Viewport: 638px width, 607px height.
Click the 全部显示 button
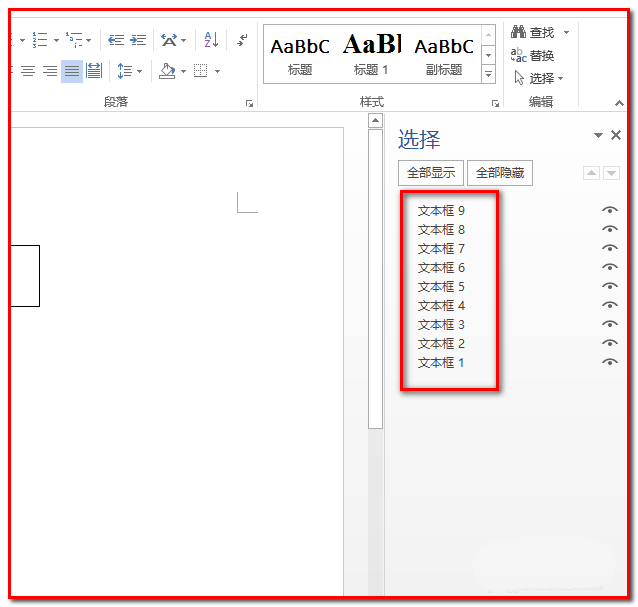click(x=431, y=173)
